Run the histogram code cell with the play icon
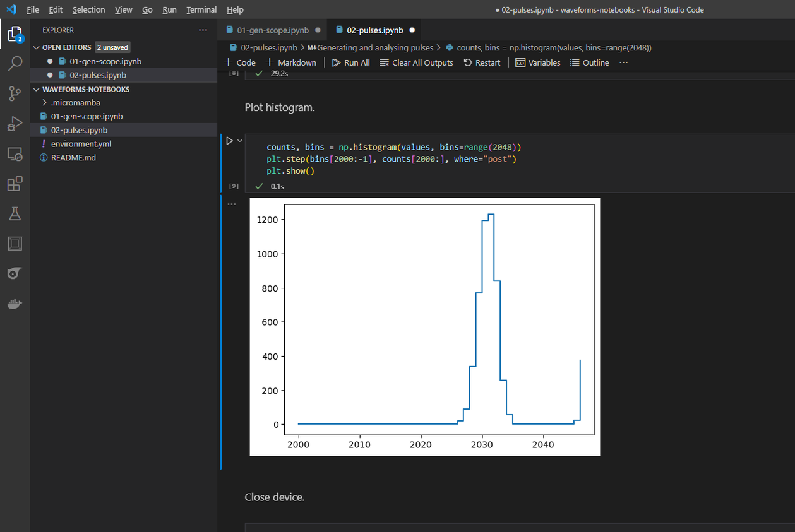Viewport: 795px width, 532px height. 229,140
